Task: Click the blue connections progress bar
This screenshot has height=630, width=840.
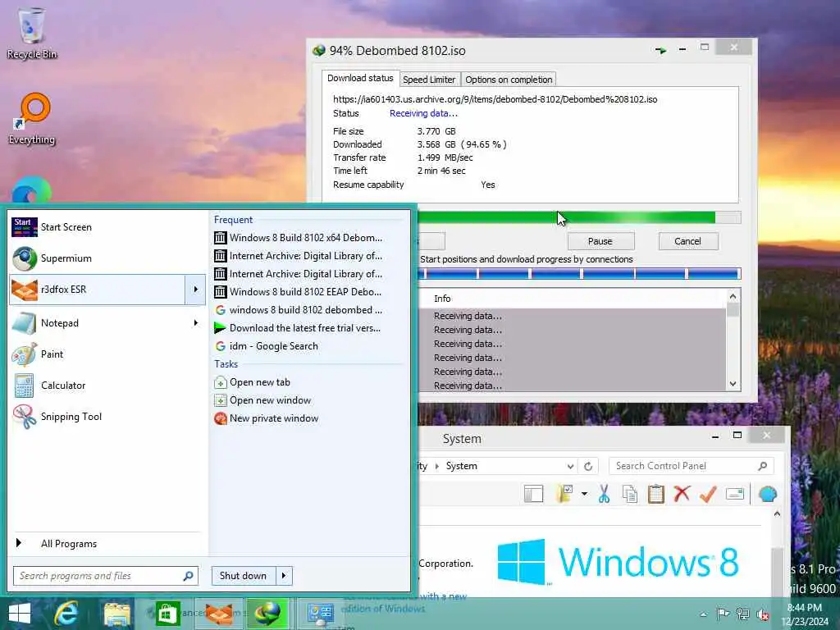Action: (579, 274)
